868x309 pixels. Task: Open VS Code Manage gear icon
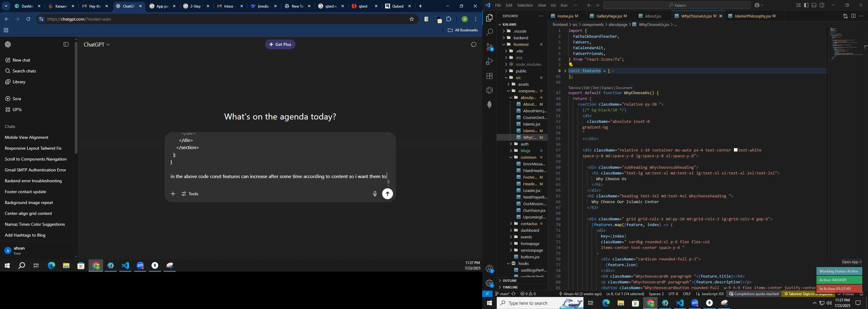(x=489, y=283)
